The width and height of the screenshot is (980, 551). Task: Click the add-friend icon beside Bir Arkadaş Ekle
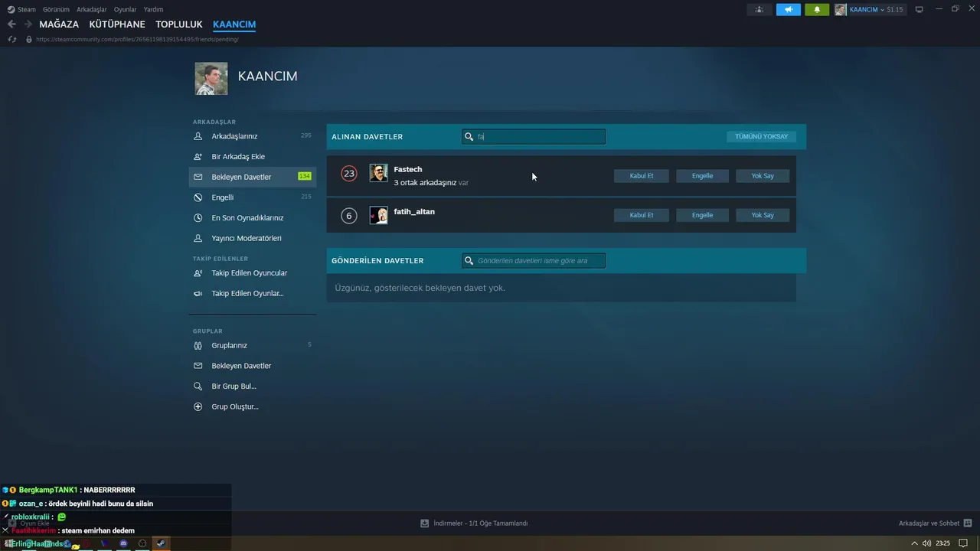pyautogui.click(x=198, y=156)
